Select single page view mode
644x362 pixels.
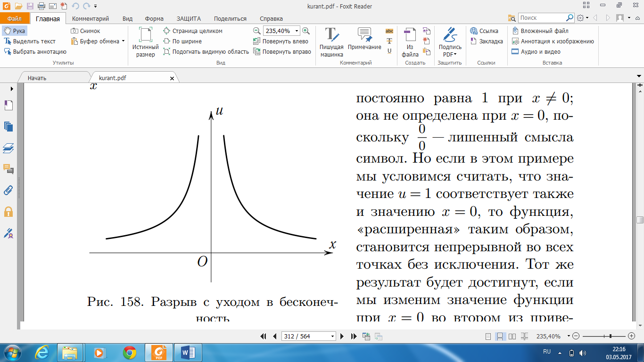click(488, 336)
